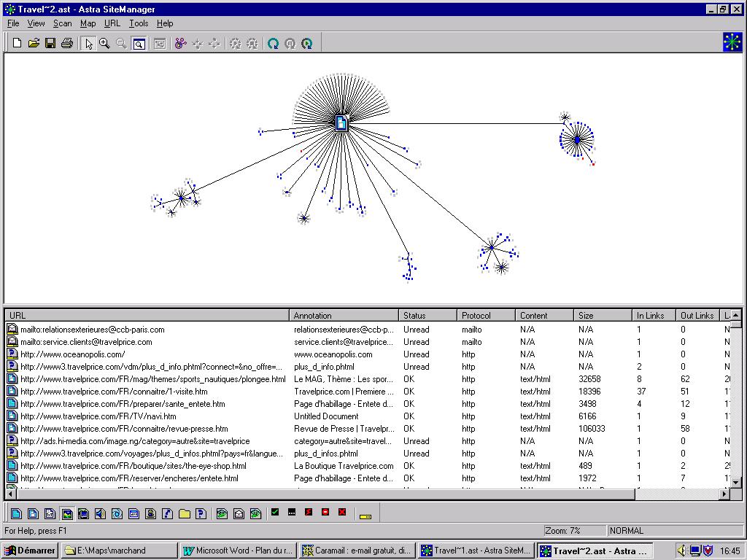Viewport: 747px width, 560px height.
Task: Sort list by In Links column header
Action: [654, 315]
